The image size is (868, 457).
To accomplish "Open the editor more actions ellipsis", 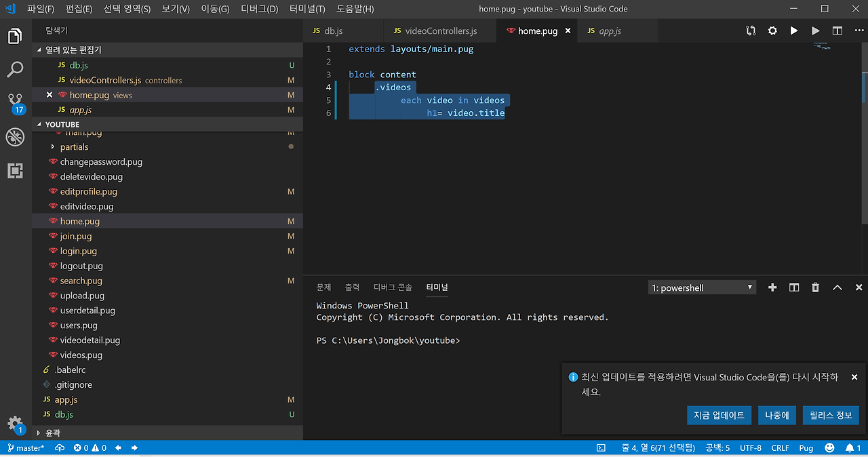I will point(859,31).
